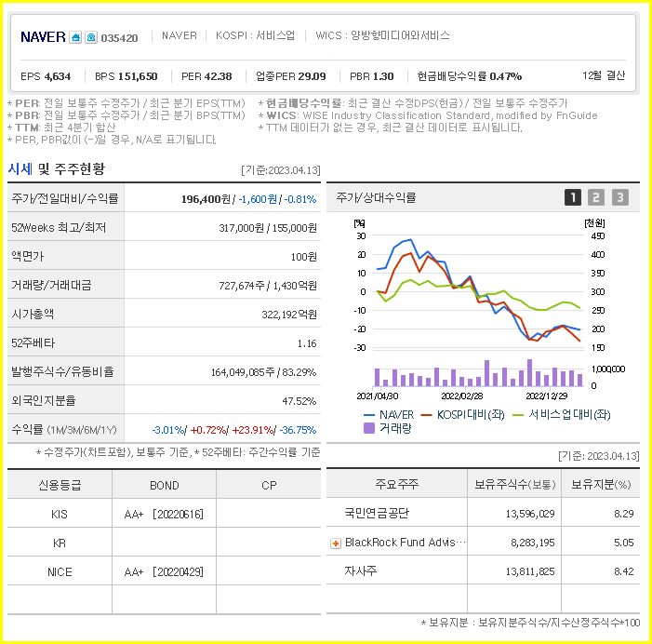
Task: Click the red KOSPI대비 legend marker
Action: [427, 415]
